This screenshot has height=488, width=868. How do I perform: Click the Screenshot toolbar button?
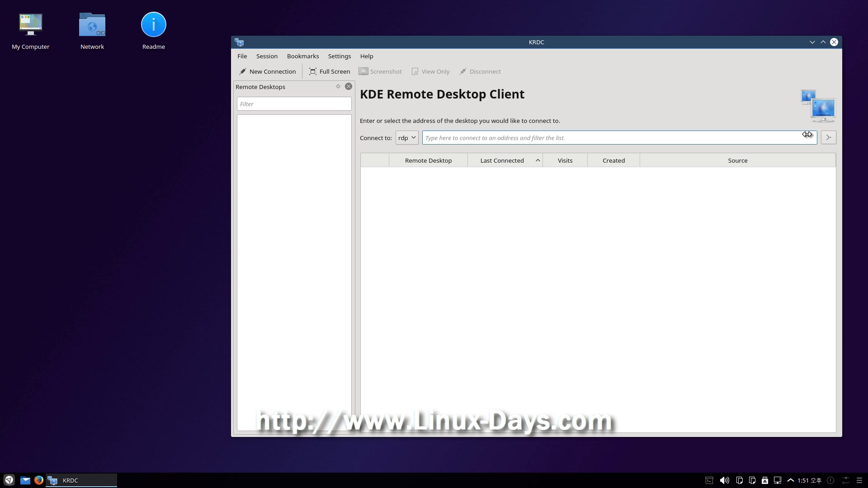380,71
